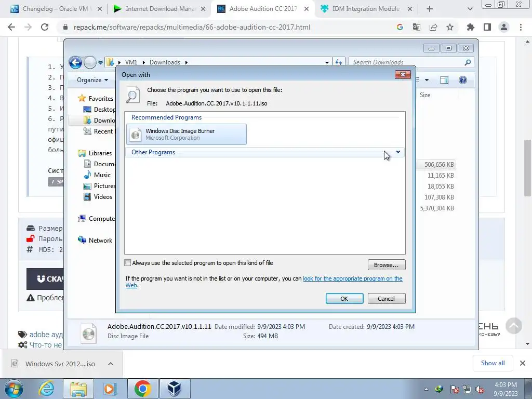Open the Organize menu in Explorer
532x399 pixels.
click(x=92, y=80)
